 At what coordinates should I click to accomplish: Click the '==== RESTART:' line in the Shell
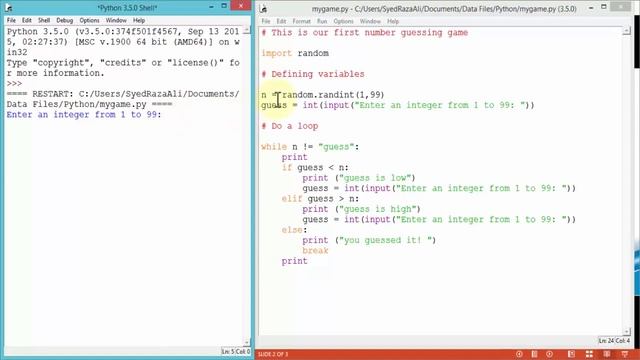coord(123,94)
